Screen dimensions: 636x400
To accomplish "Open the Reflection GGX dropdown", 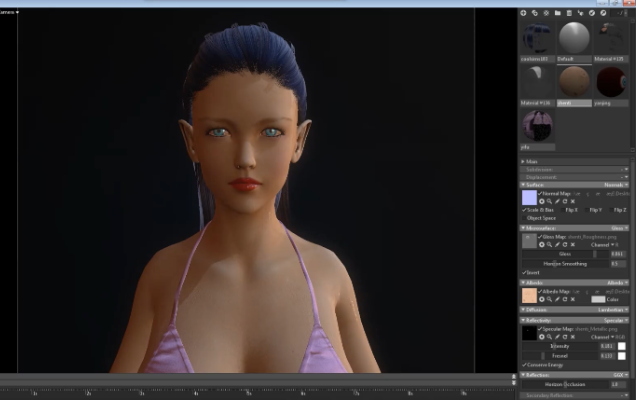I will (620, 374).
